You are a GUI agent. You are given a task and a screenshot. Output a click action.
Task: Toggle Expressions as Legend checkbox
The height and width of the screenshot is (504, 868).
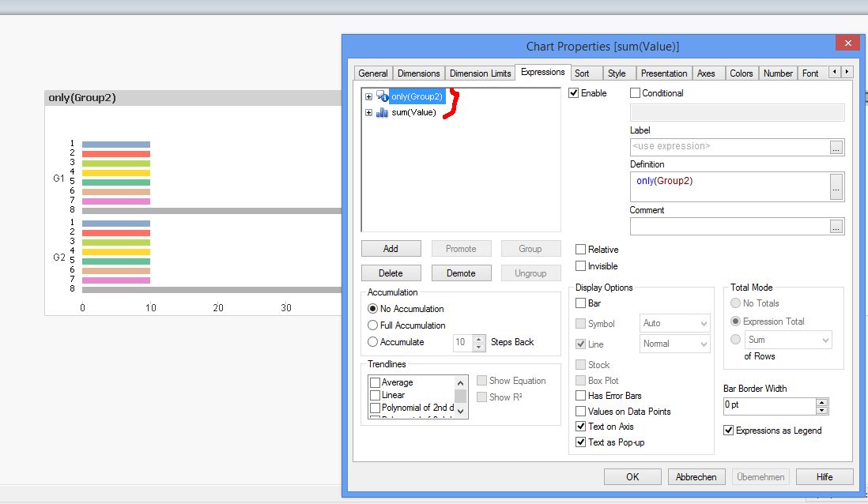tap(729, 431)
